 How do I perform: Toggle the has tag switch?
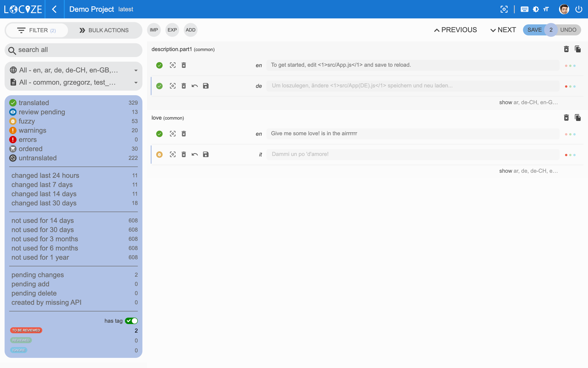(x=131, y=321)
